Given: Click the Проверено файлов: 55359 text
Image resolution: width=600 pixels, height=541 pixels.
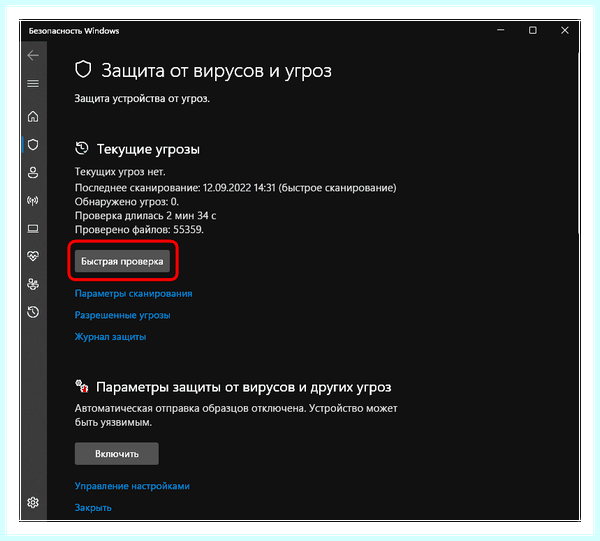Looking at the screenshot, I should pyautogui.click(x=139, y=230).
